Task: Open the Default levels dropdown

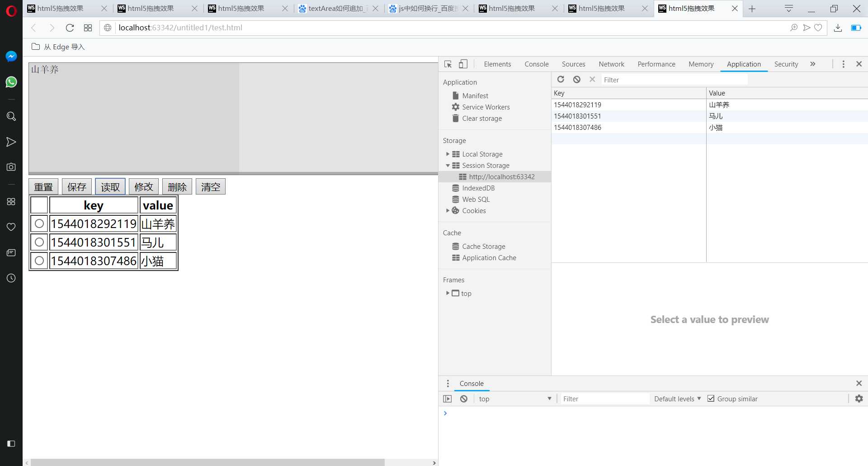Action: [x=677, y=399]
